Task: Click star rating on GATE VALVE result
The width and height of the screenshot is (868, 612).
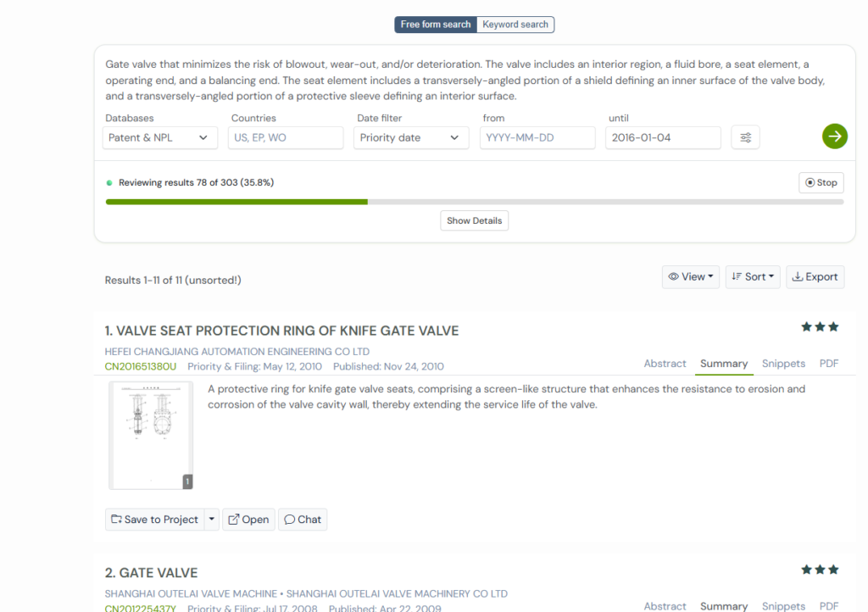Action: (x=819, y=570)
